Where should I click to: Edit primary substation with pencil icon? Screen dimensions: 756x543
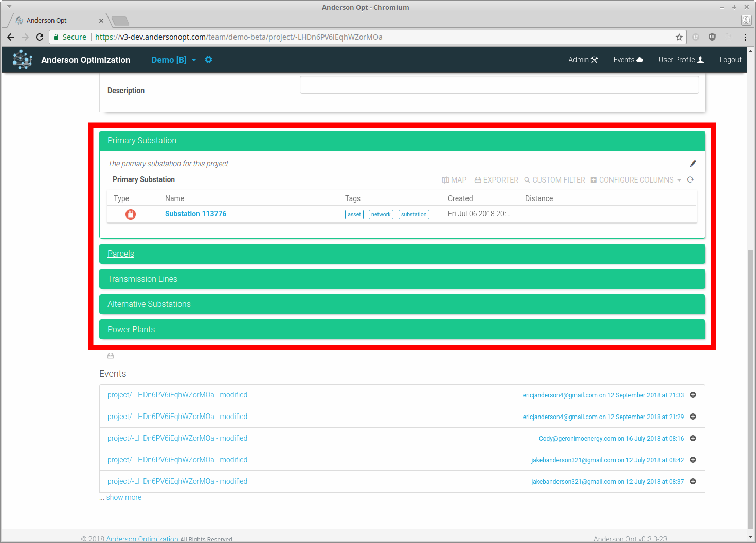[x=693, y=164]
